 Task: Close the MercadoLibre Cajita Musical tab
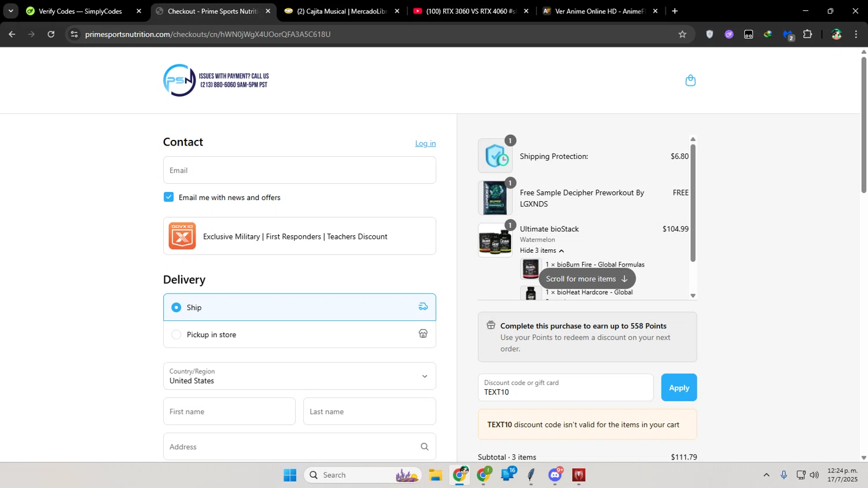click(397, 11)
